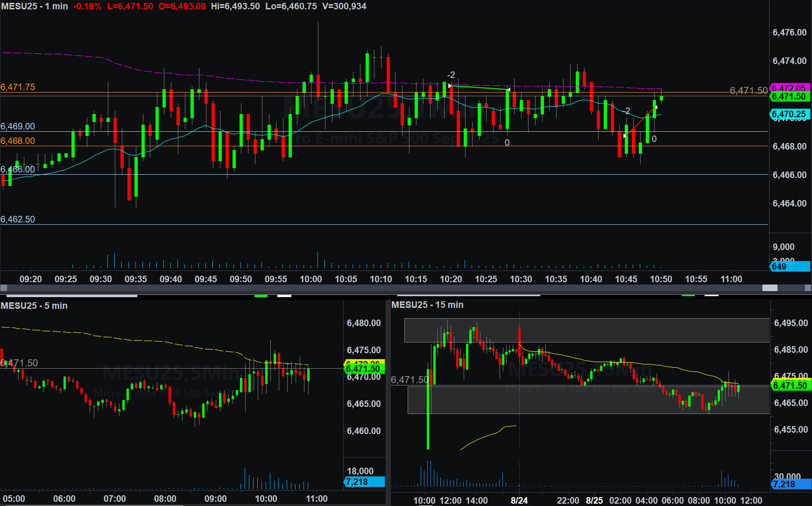Click the cyan 6,470.25 price tag
The image size is (812, 506).
pyautogui.click(x=789, y=114)
